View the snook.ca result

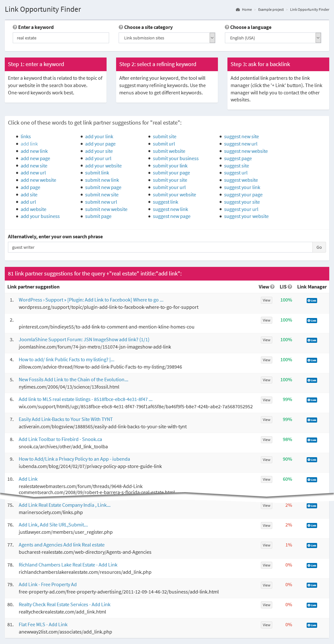click(267, 440)
